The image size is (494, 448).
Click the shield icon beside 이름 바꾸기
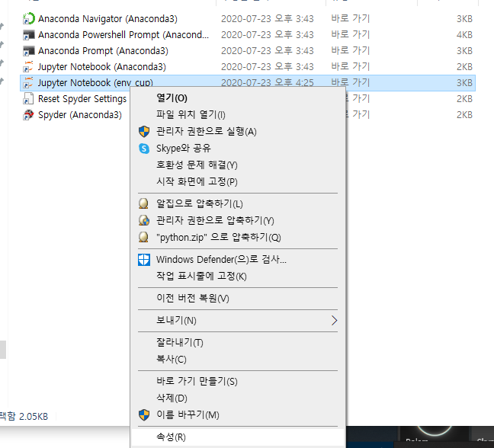pos(144,415)
